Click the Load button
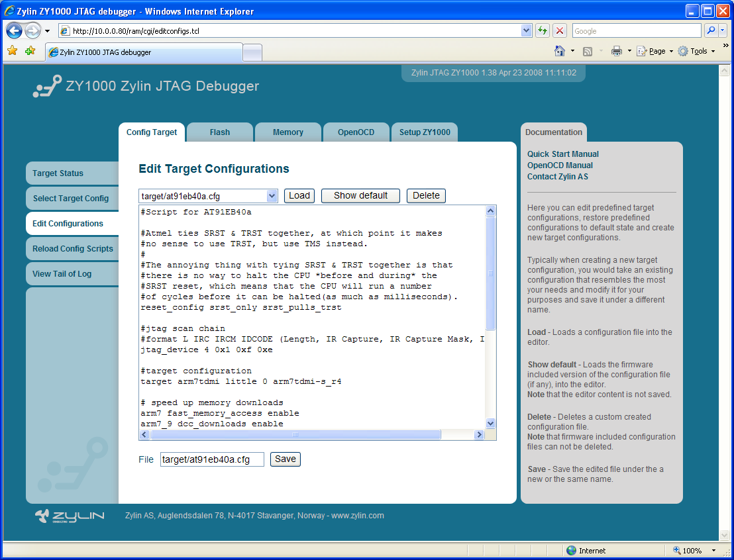Image resolution: width=734 pixels, height=560 pixels. [299, 195]
